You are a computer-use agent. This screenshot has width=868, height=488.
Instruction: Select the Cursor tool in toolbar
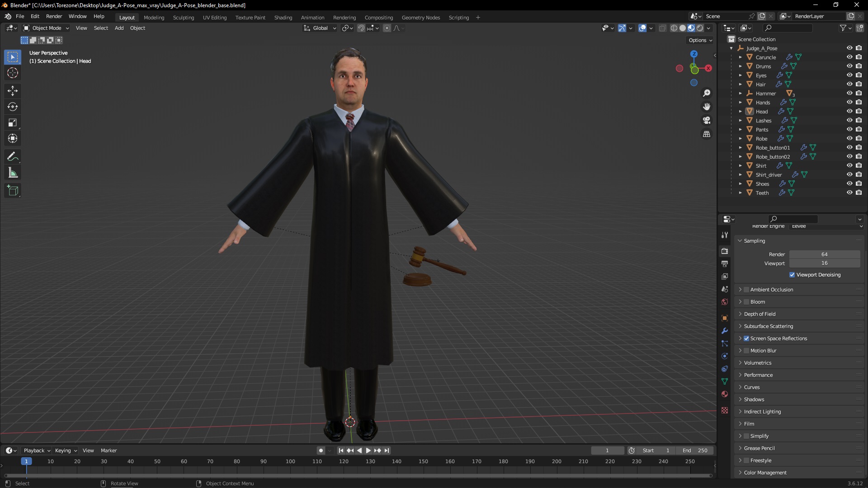click(x=13, y=73)
